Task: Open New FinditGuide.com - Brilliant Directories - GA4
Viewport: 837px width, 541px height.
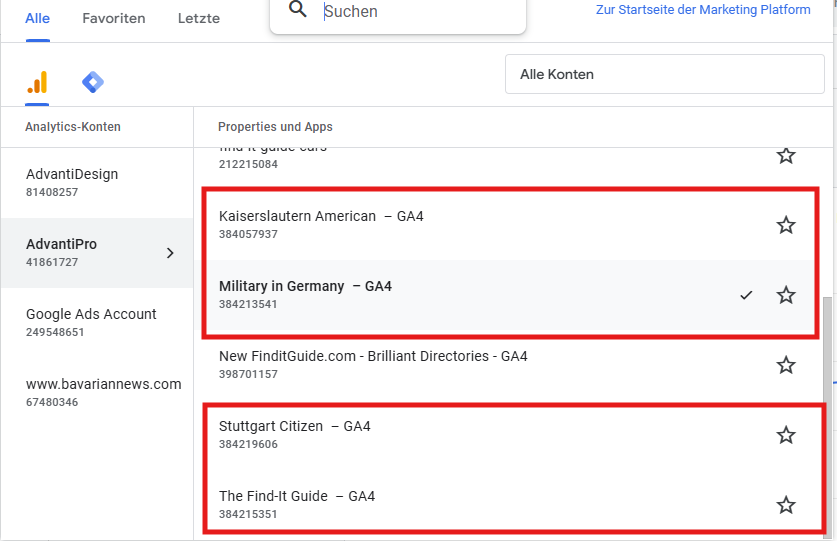Action: pyautogui.click(x=373, y=356)
